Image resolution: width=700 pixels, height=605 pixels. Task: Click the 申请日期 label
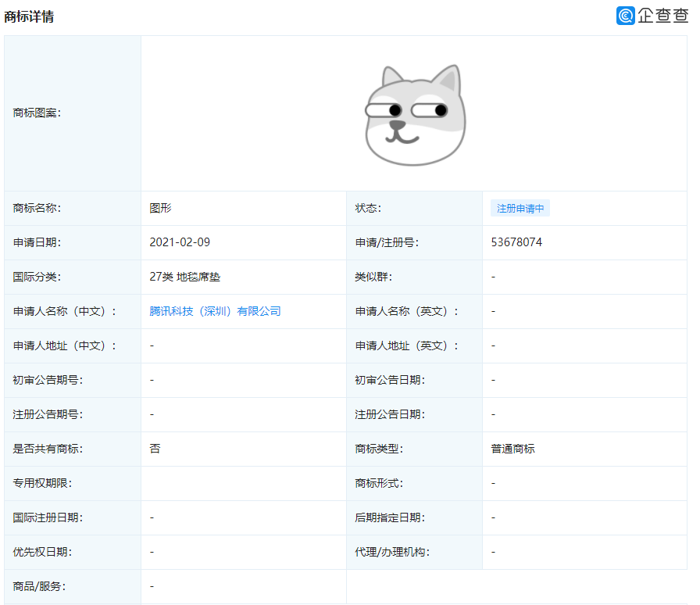(x=37, y=242)
